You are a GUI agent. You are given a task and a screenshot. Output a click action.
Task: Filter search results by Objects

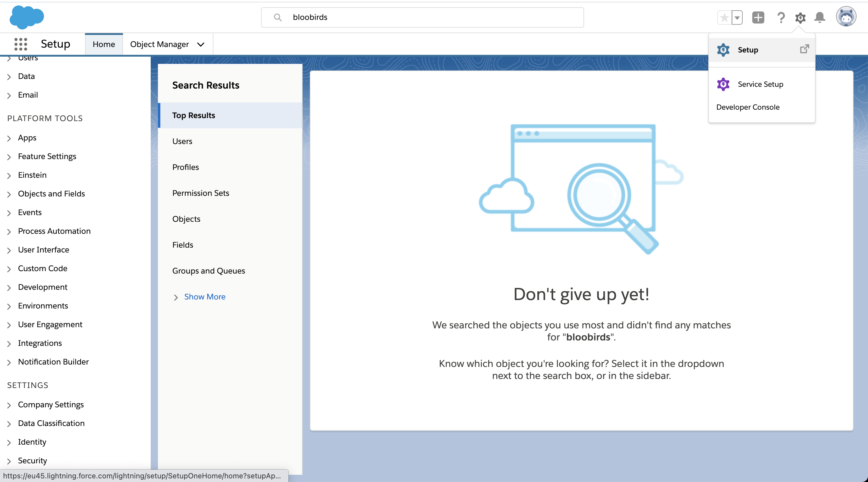(x=230, y=219)
